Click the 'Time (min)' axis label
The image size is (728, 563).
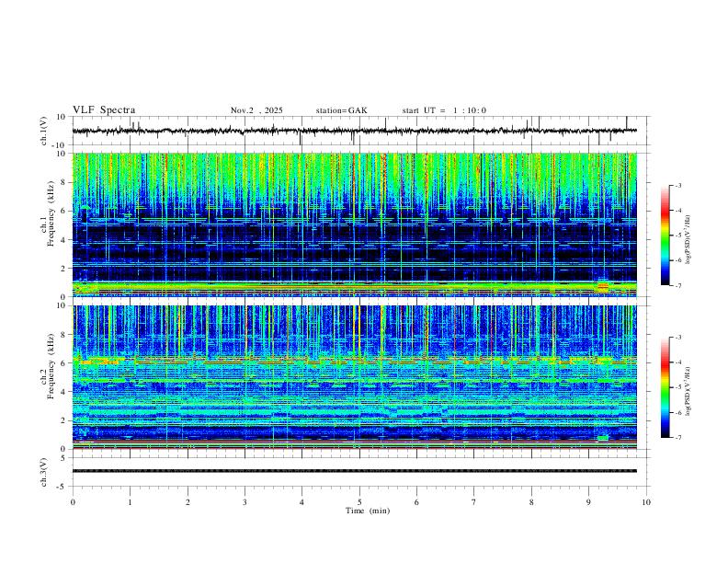[368, 511]
